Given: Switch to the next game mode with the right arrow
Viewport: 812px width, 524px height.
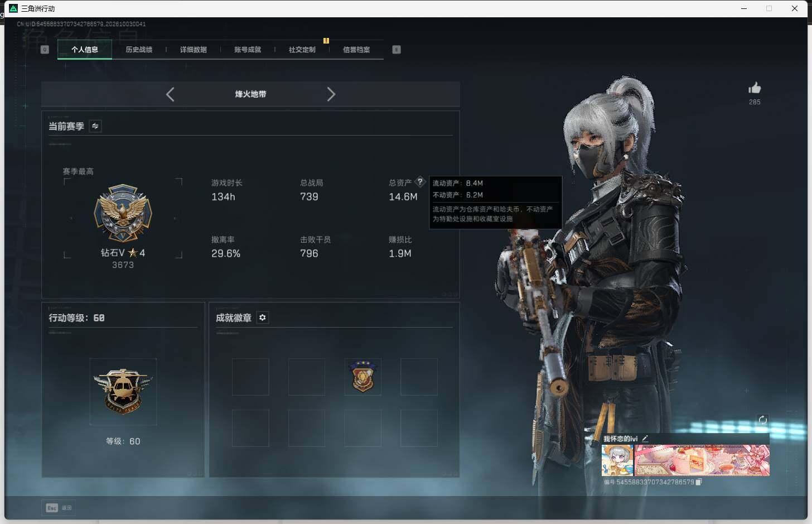Looking at the screenshot, I should [331, 94].
